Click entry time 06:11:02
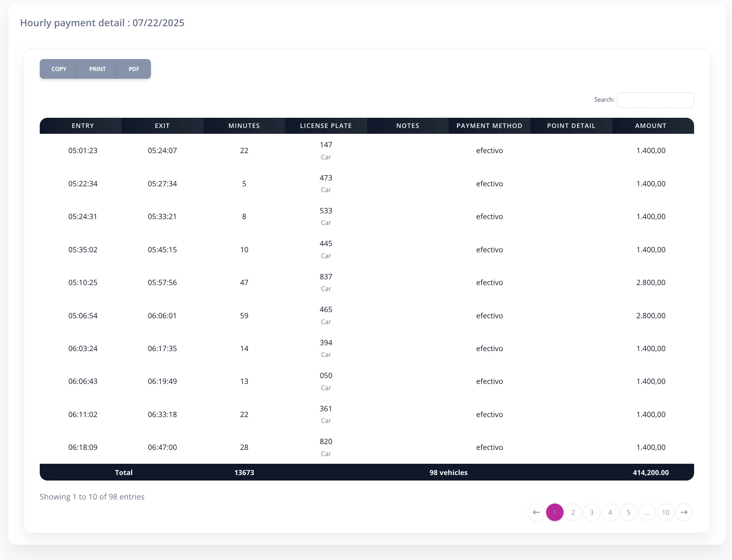This screenshot has width=732, height=560. pos(83,415)
